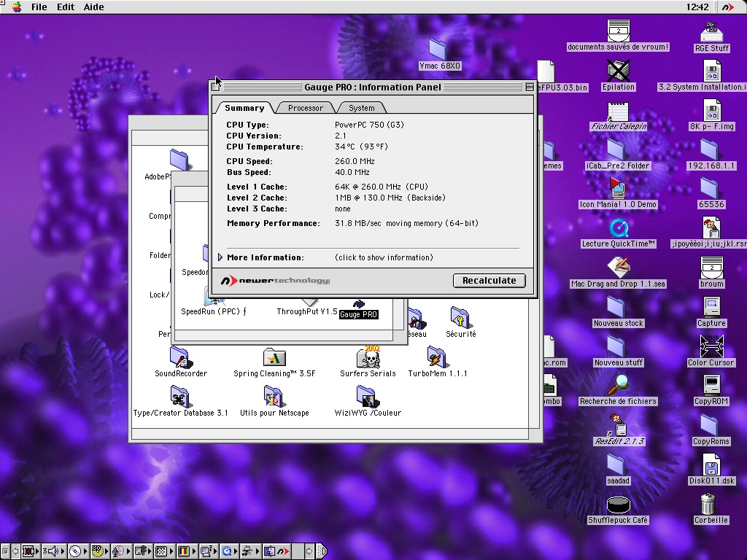Image resolution: width=747 pixels, height=560 pixels.
Task: Select the Vmac 68X0 desktop folder
Action: tap(438, 49)
